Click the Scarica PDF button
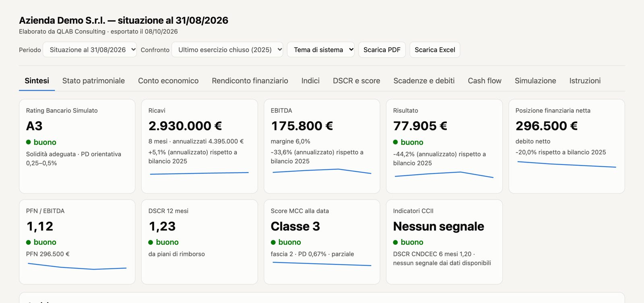 (x=382, y=50)
